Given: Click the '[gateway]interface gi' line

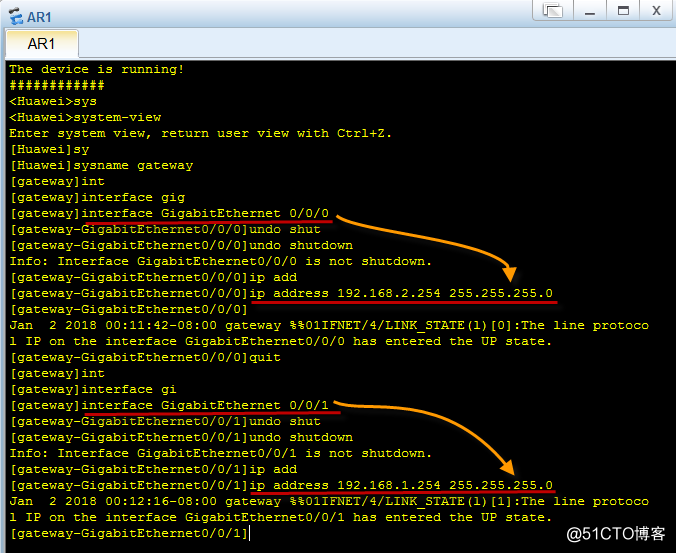Looking at the screenshot, I should (x=93, y=389).
